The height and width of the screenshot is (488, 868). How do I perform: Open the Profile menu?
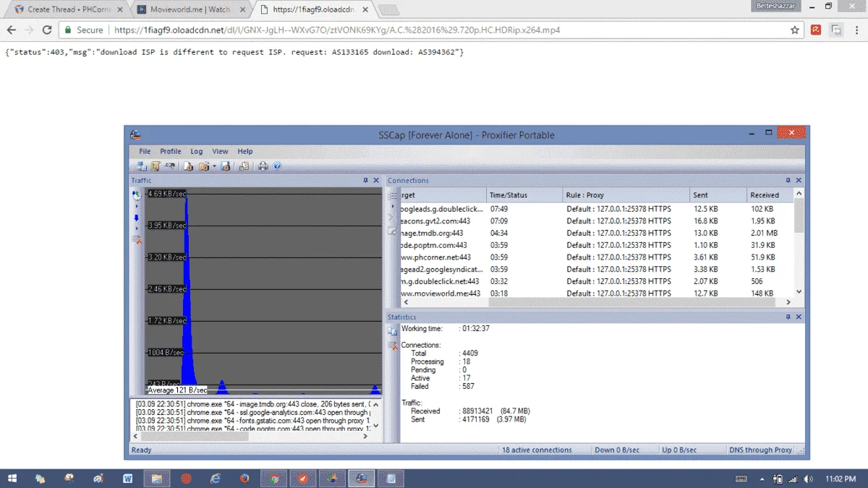coord(171,151)
